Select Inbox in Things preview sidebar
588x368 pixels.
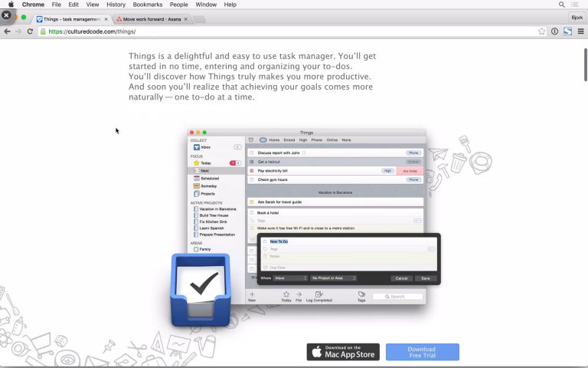(x=216, y=147)
